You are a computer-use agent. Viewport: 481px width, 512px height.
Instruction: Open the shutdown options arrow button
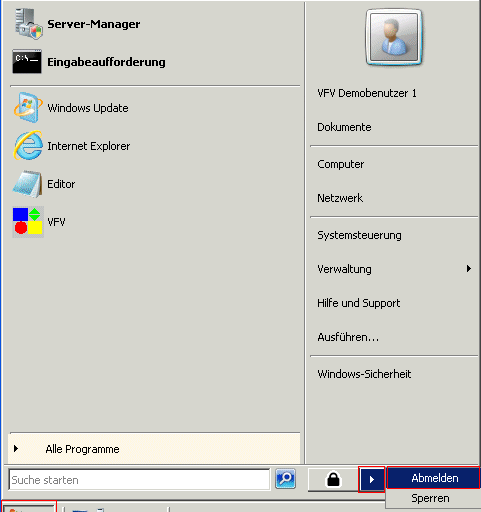coord(372,480)
